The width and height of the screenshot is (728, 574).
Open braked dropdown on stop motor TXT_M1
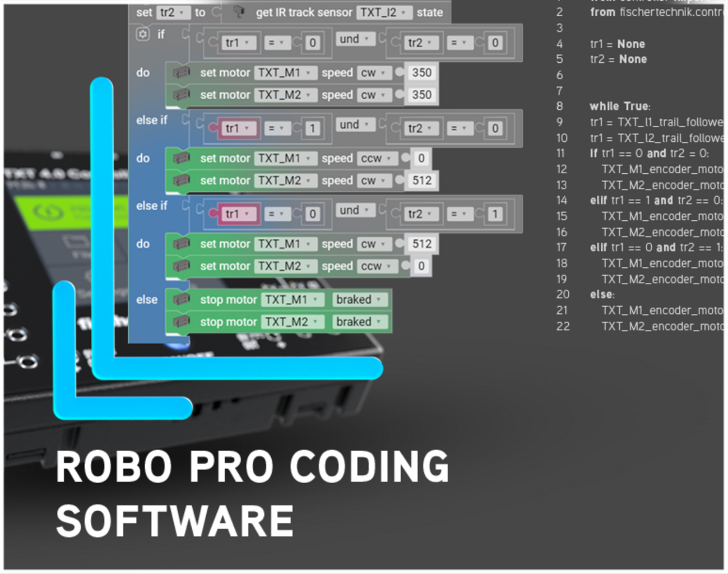pyautogui.click(x=359, y=300)
